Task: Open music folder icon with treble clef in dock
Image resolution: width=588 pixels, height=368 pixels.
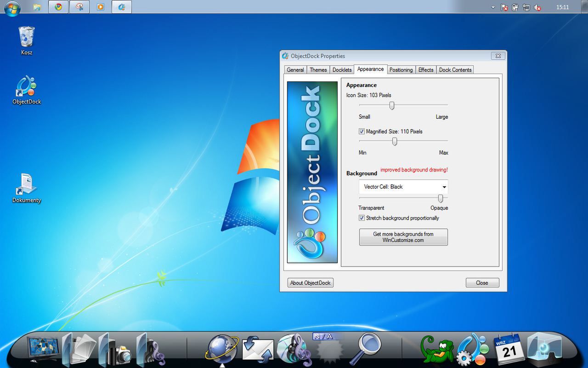Action: pos(151,351)
